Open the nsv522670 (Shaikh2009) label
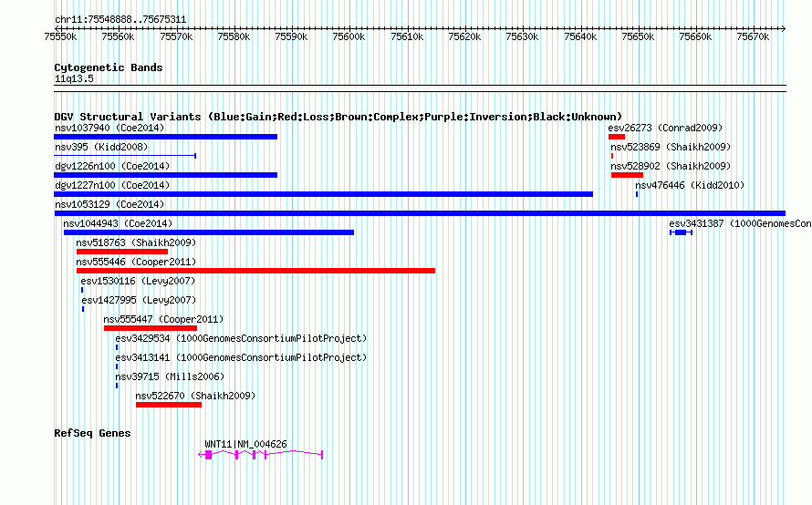The width and height of the screenshot is (812, 505). (195, 396)
